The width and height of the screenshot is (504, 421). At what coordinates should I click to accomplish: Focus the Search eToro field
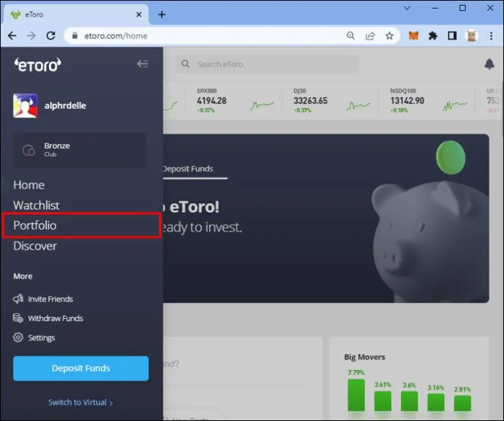[267, 64]
